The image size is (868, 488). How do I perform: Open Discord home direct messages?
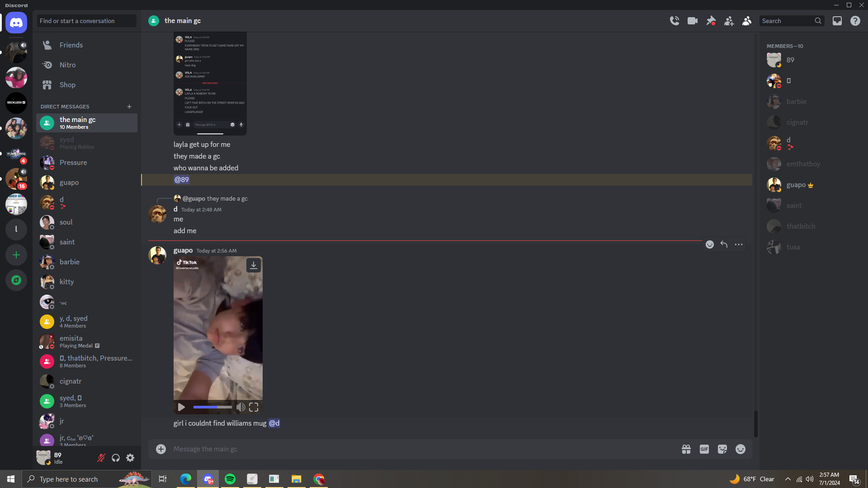[16, 23]
